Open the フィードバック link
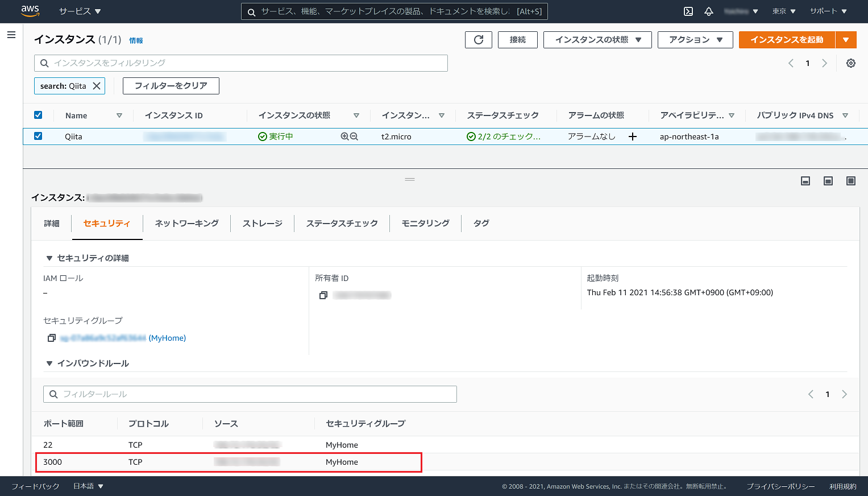 point(35,486)
